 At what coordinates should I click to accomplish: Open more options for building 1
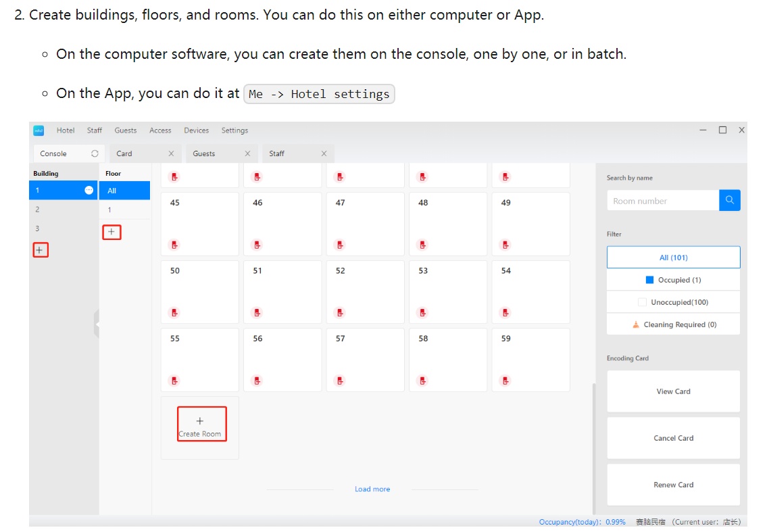click(89, 191)
